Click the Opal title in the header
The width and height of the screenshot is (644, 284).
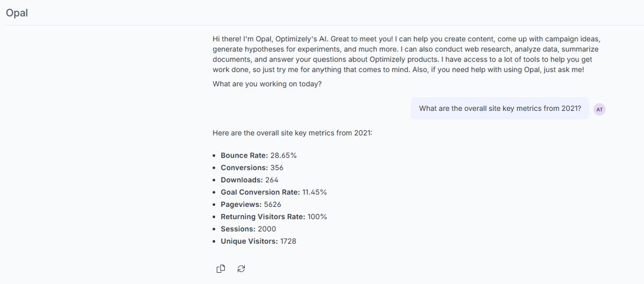click(x=17, y=13)
